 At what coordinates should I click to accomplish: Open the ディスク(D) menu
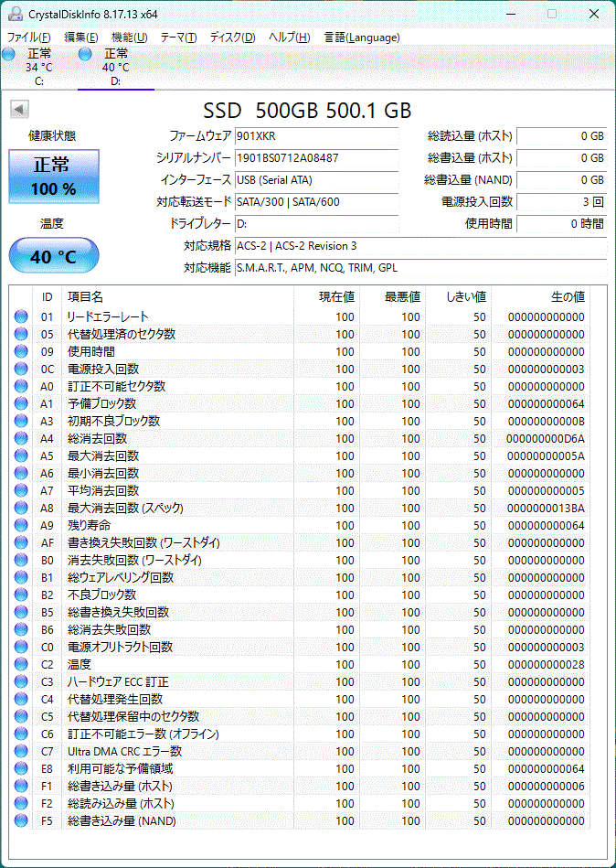click(x=232, y=38)
